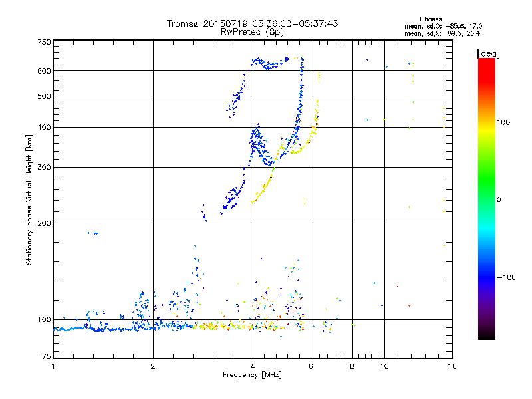532x399 pixels.
Task: Select the 'RwPretec (8p)' subtitle text
Action: (252, 32)
